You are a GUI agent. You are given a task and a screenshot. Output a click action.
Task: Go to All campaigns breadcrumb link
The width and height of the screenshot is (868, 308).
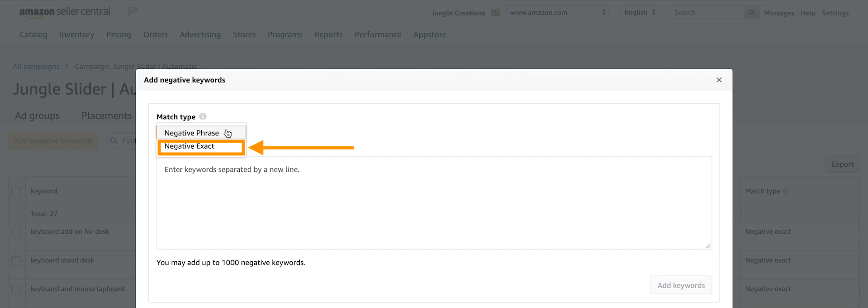36,67
